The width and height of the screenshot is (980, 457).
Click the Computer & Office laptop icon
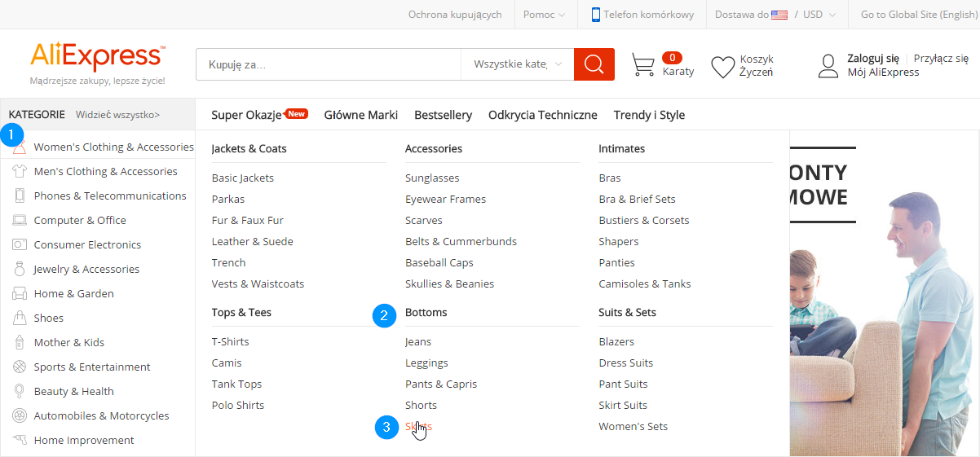tap(20, 220)
